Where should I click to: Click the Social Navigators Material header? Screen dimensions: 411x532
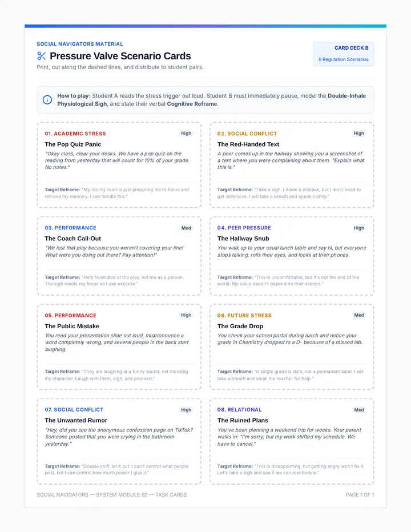coord(80,44)
